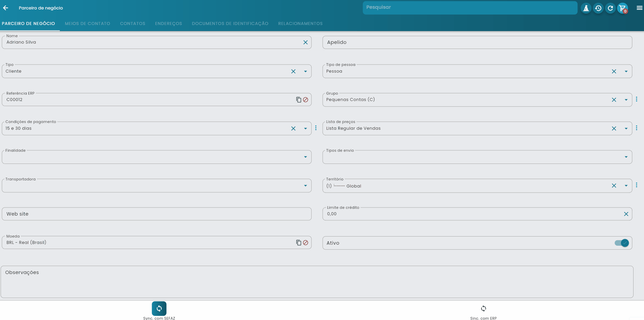Open the Transportadora dropdown
The width and height of the screenshot is (644, 320).
click(x=305, y=186)
